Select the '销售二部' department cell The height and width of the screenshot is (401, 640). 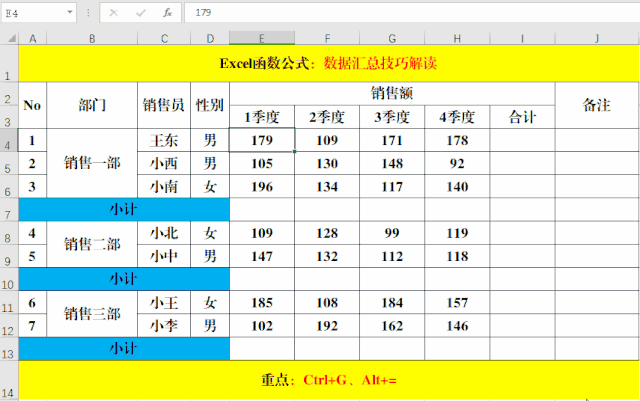pos(92,244)
